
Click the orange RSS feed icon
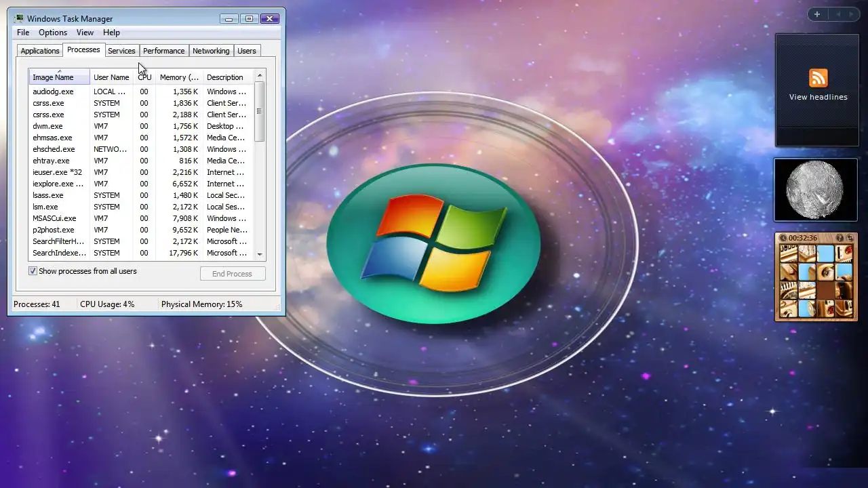click(x=818, y=78)
